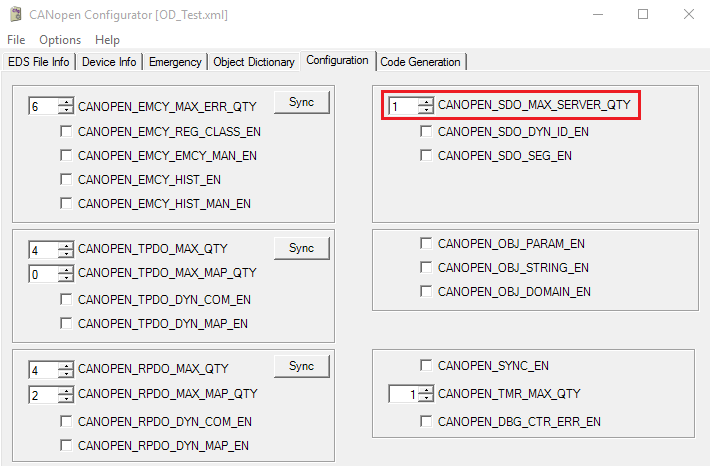Screen dimensions: 710x466
Task: Increase CANOPEN_EMCY_MAX_ERR_QTY with up arrow
Action: click(x=66, y=103)
